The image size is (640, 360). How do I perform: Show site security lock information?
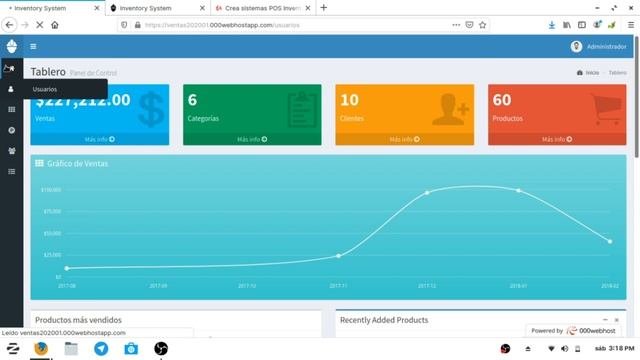[138, 25]
